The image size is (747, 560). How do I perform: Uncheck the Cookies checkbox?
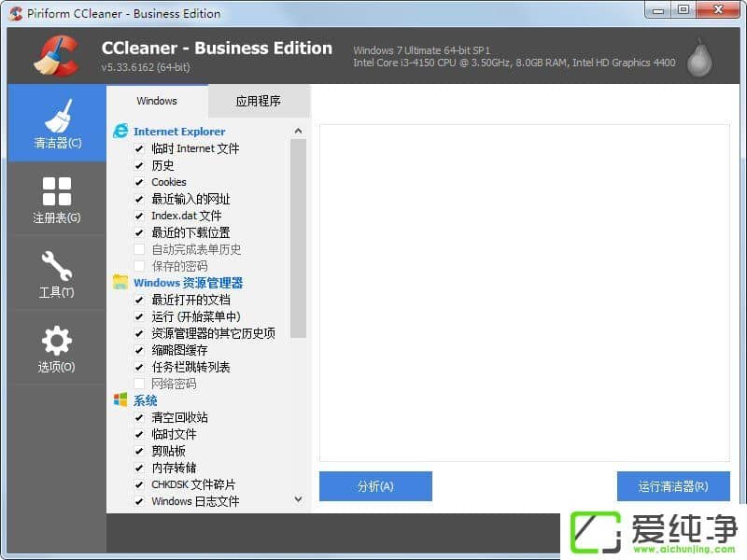(x=139, y=182)
